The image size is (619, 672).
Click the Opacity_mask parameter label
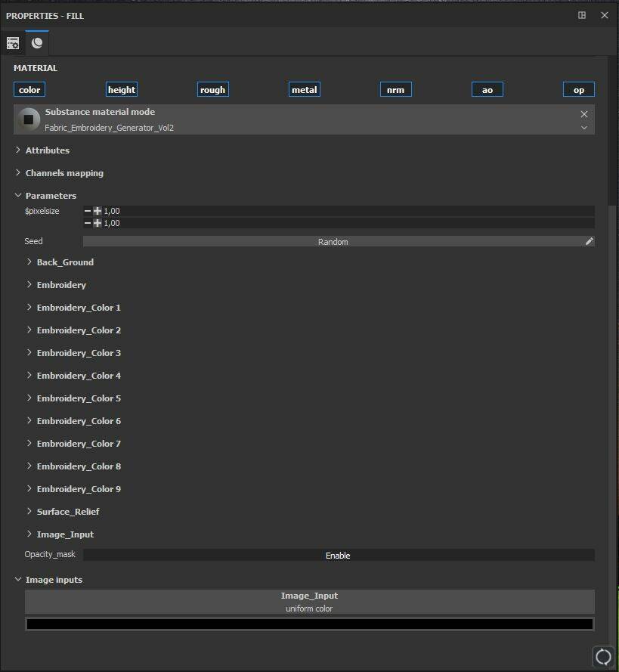pos(50,554)
